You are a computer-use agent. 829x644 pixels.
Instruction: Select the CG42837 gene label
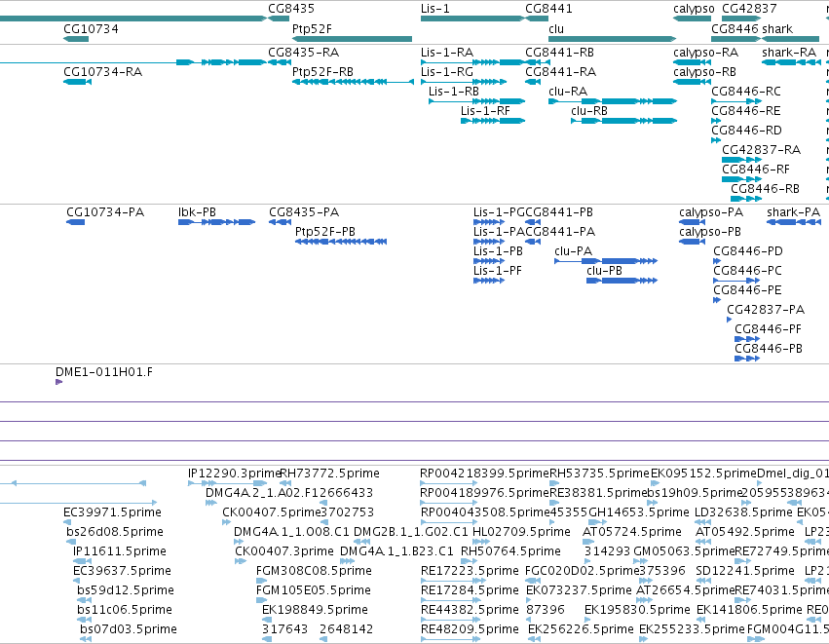[749, 9]
